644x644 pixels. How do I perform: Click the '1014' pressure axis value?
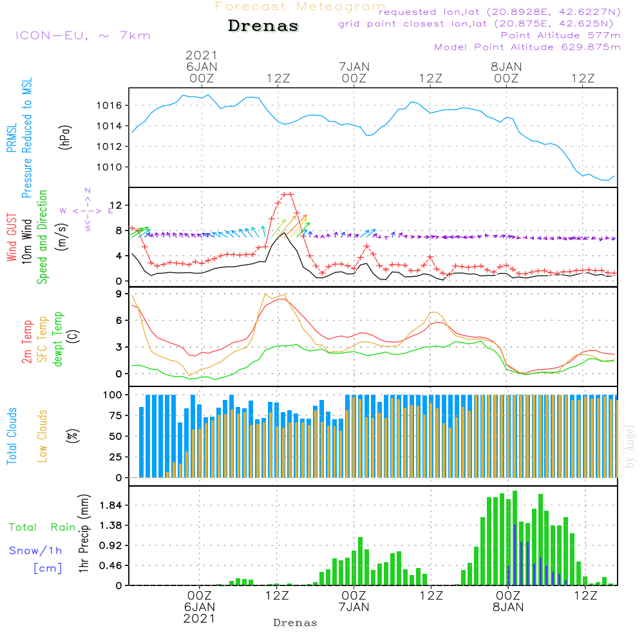tap(109, 126)
